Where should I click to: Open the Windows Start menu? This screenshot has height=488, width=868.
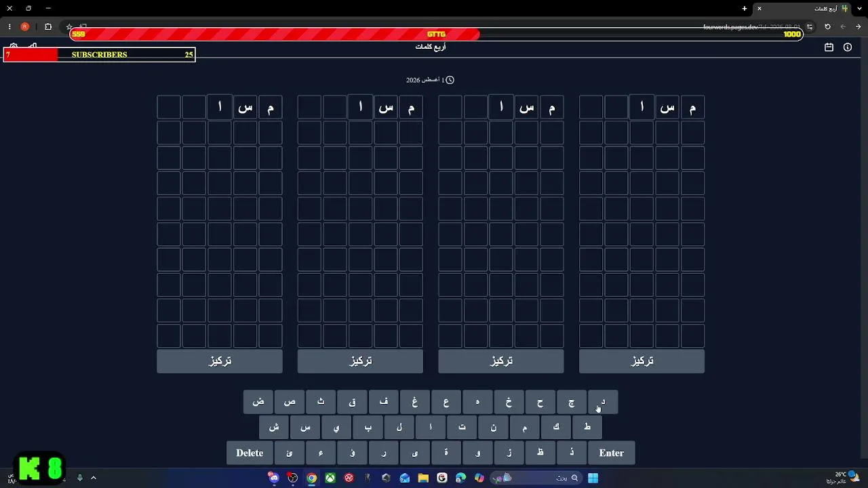[593, 478]
